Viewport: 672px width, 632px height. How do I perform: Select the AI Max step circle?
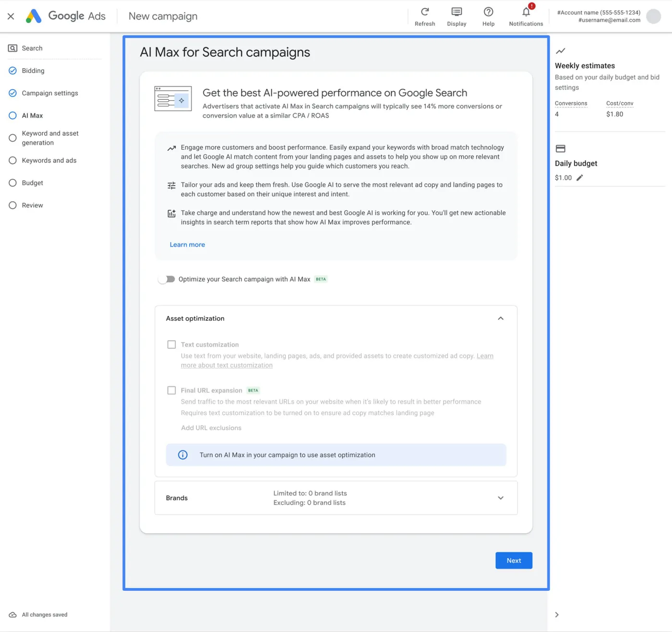13,115
